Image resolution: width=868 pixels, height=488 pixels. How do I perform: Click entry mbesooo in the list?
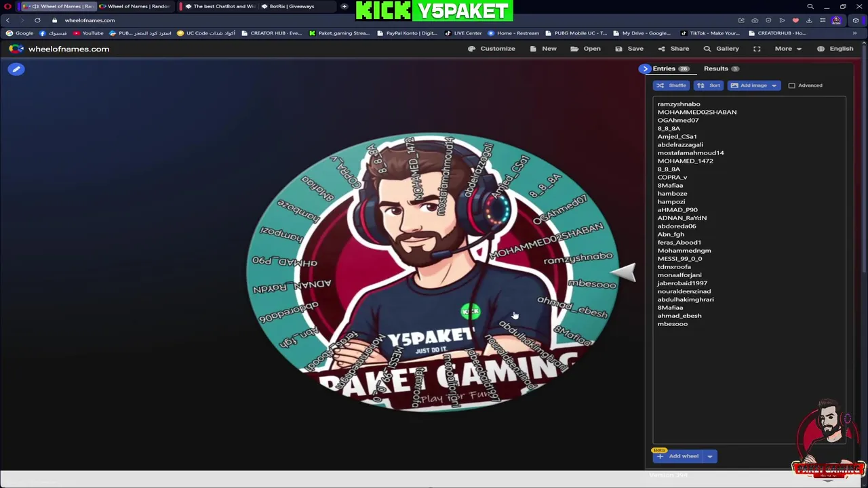673,324
